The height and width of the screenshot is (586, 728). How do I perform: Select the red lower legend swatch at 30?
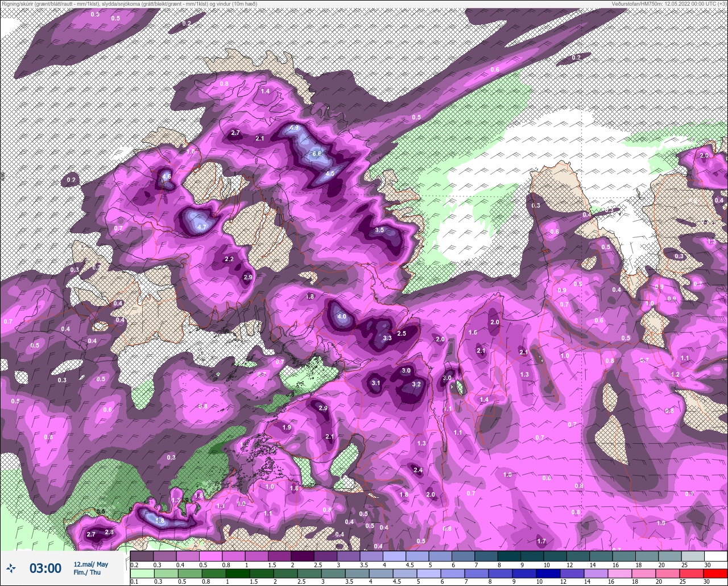pyautogui.click(x=716, y=573)
